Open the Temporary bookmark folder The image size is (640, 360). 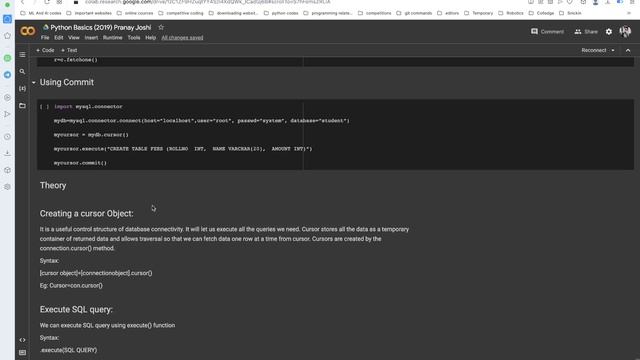click(479, 13)
